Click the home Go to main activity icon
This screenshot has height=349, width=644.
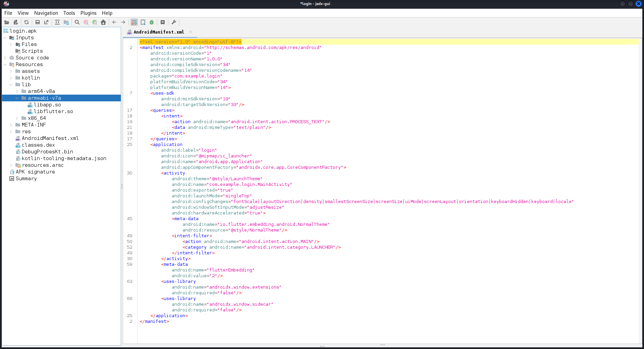[x=103, y=22]
